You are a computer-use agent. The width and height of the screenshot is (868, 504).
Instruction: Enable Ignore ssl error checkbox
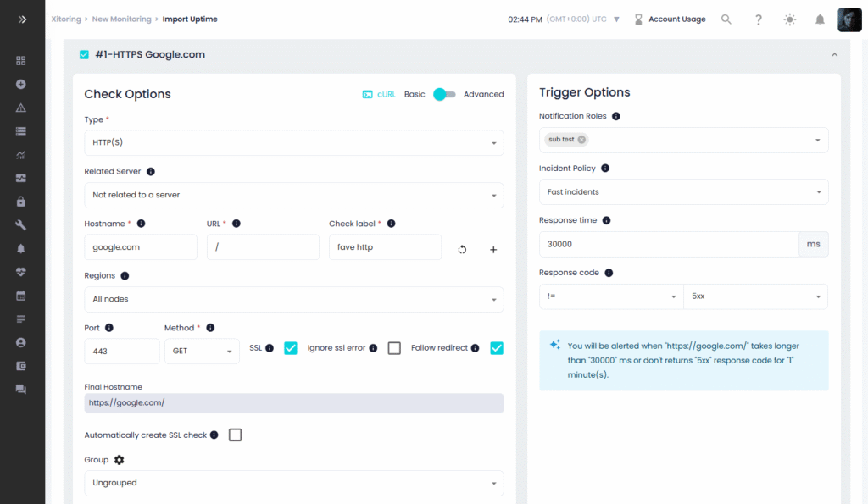click(x=394, y=348)
